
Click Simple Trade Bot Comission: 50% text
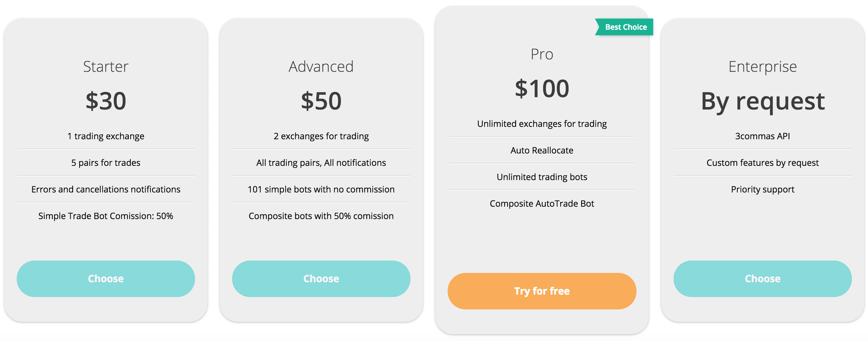pos(106,216)
